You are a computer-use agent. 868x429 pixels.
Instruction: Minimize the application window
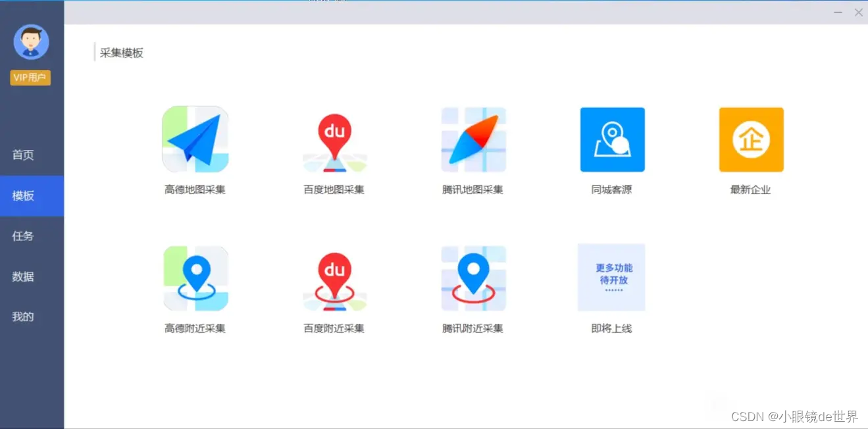[838, 13]
